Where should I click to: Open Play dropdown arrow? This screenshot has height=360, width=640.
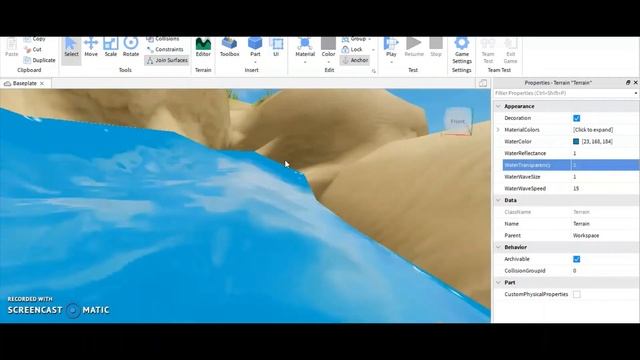click(x=391, y=62)
